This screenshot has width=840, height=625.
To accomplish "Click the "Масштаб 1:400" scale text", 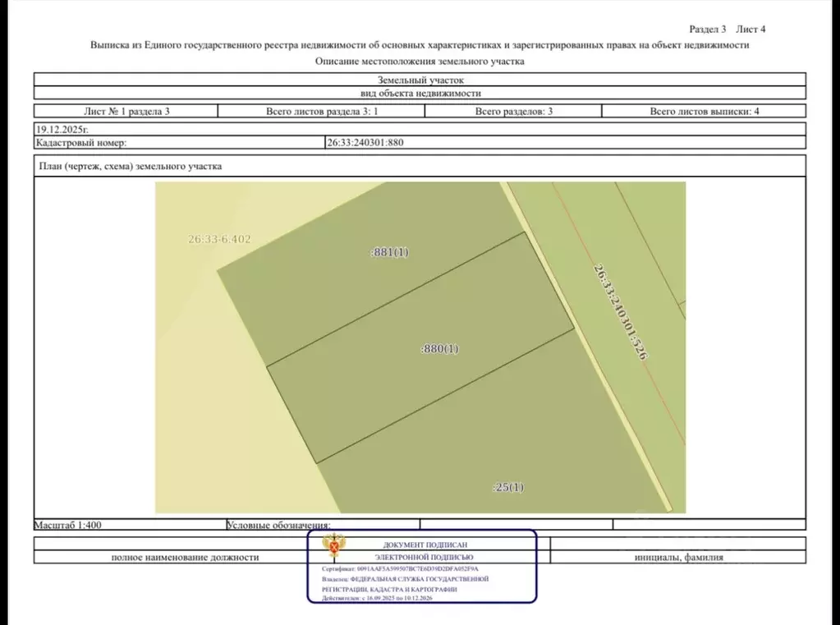I will point(67,524).
